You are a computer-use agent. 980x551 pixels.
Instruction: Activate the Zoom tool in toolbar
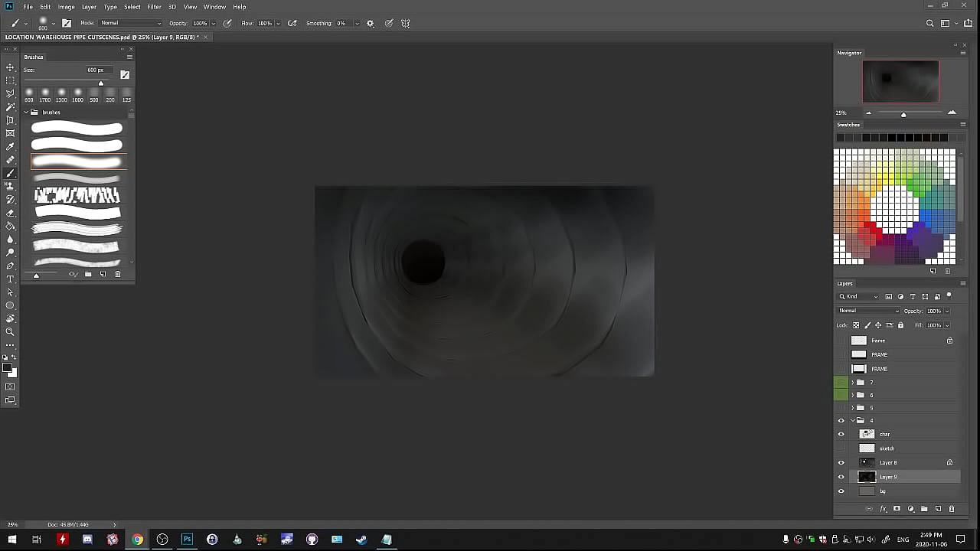(10, 331)
